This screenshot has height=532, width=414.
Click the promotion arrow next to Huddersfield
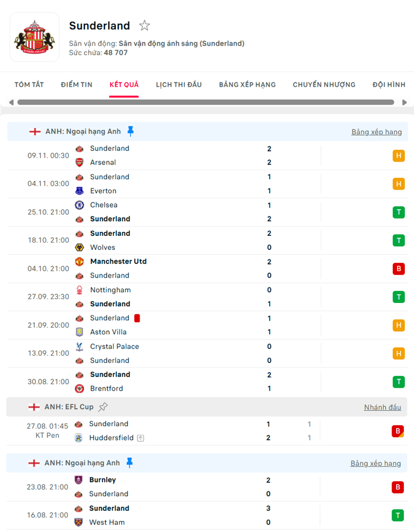(141, 438)
